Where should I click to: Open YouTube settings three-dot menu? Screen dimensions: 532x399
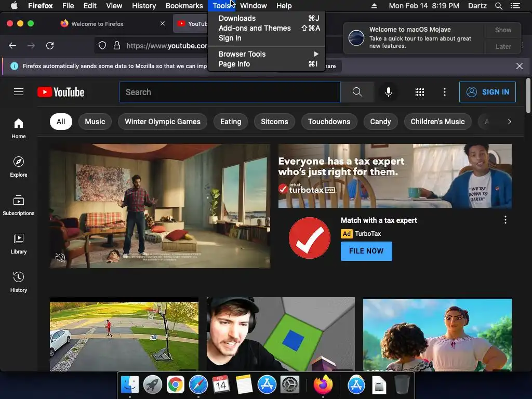click(445, 92)
